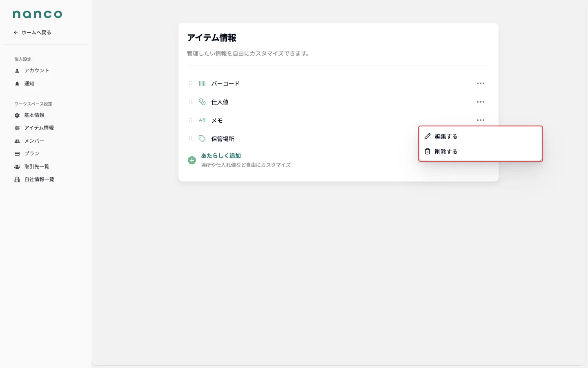Click あたらしく追加 to add a field

coord(221,156)
